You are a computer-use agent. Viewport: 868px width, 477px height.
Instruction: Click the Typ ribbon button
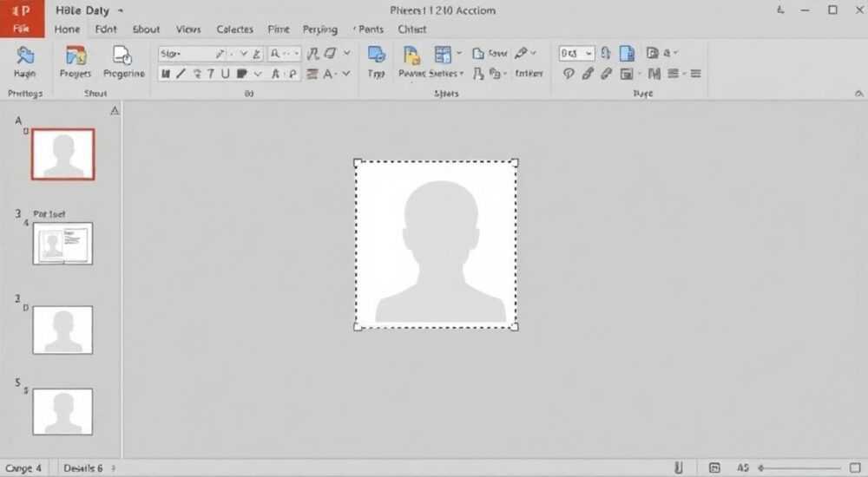(377, 62)
